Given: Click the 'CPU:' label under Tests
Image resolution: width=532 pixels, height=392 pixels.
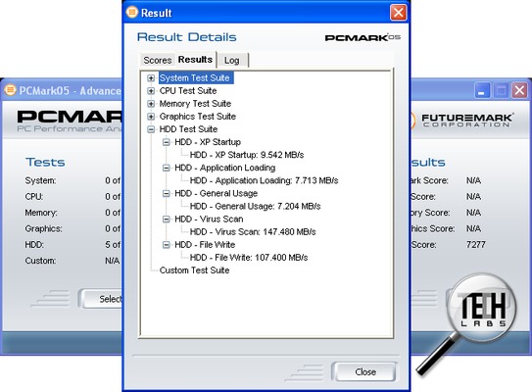Looking at the screenshot, I should click(x=34, y=197).
